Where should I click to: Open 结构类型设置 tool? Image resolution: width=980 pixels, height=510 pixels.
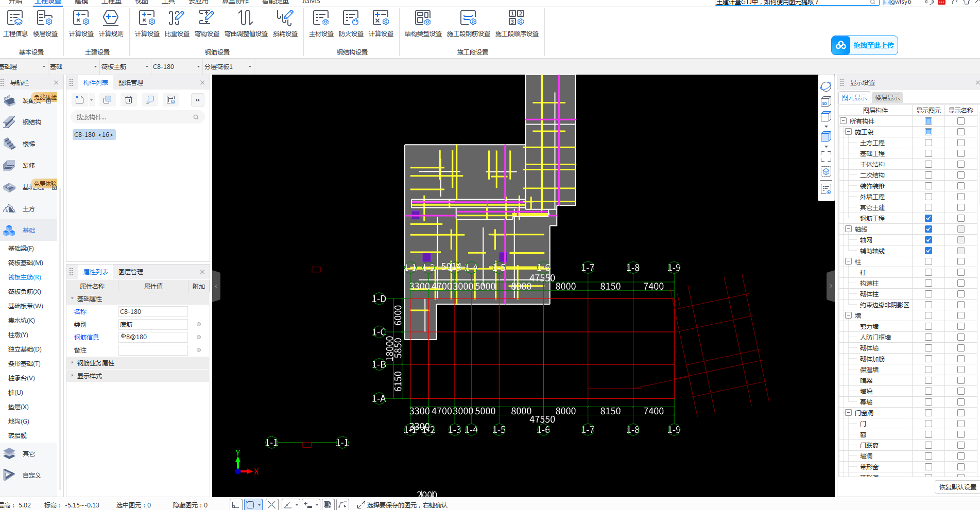[x=423, y=23]
